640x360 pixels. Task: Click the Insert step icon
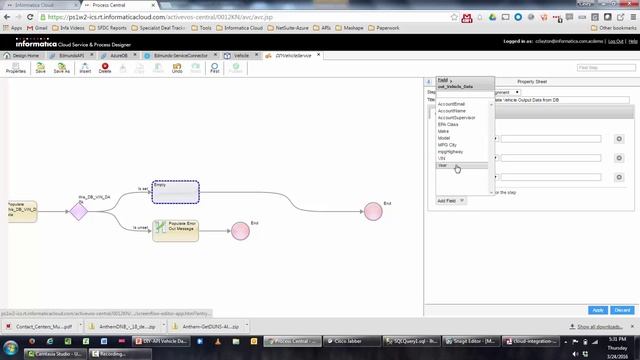coord(85,68)
